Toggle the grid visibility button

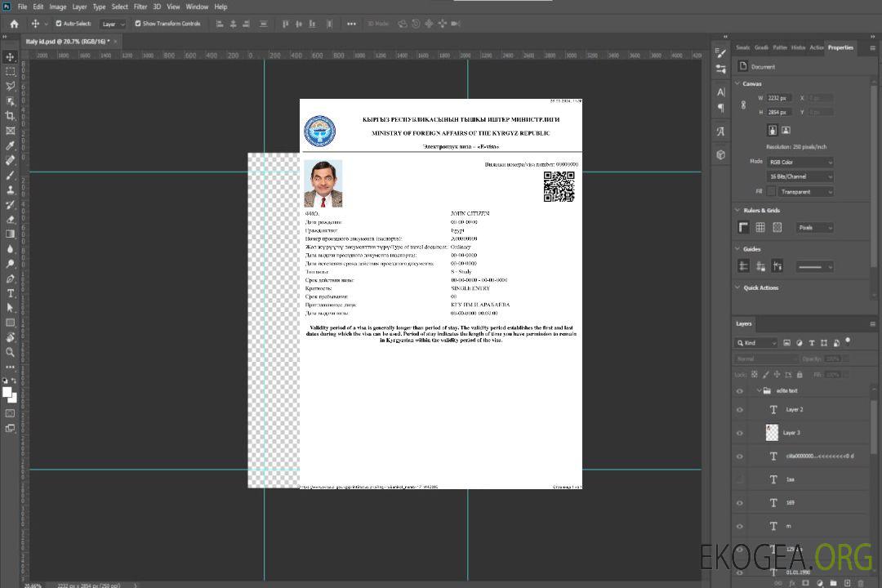[x=760, y=227]
